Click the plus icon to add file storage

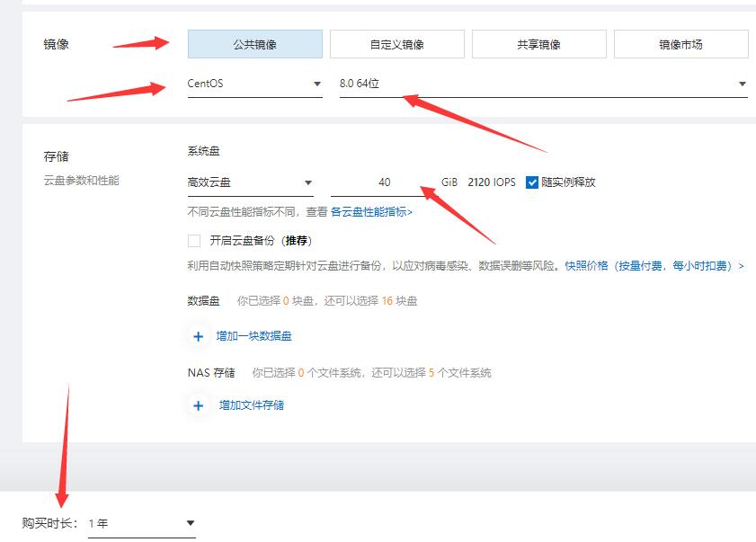198,406
